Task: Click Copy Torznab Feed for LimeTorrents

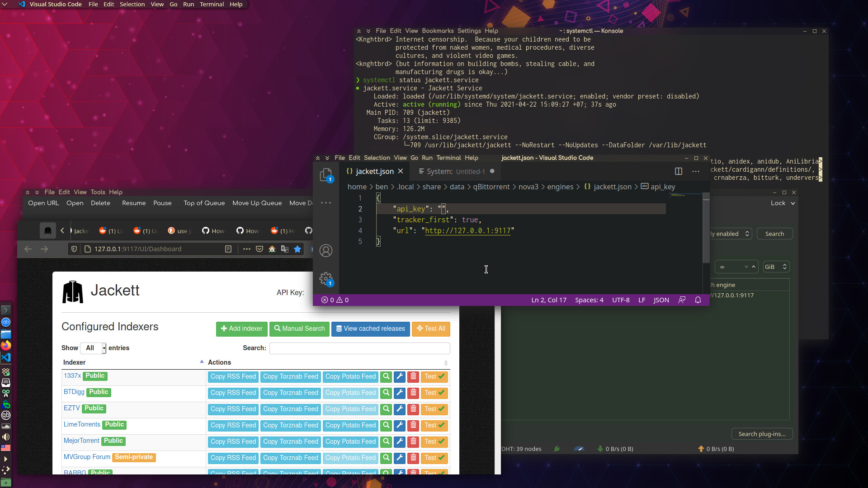Action: [x=291, y=425]
